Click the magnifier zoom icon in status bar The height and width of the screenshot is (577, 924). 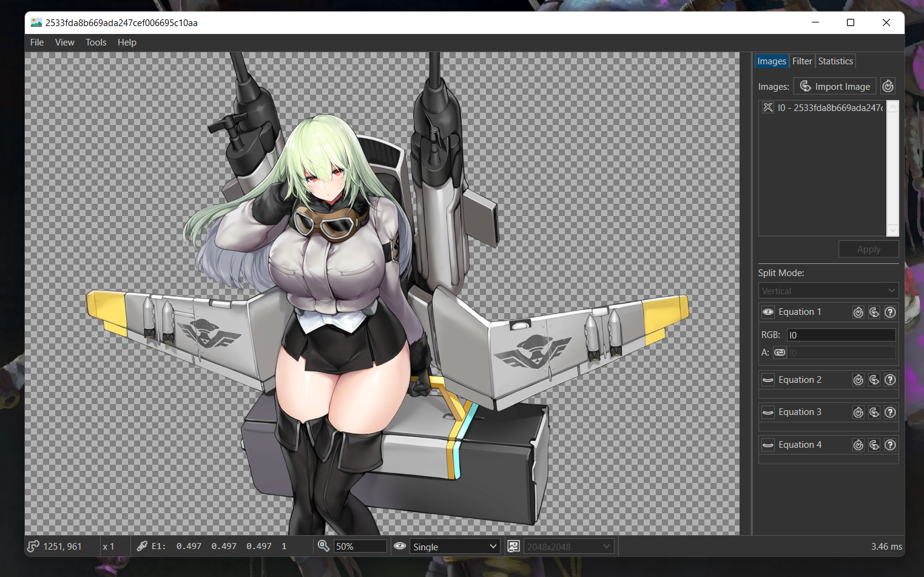point(323,546)
